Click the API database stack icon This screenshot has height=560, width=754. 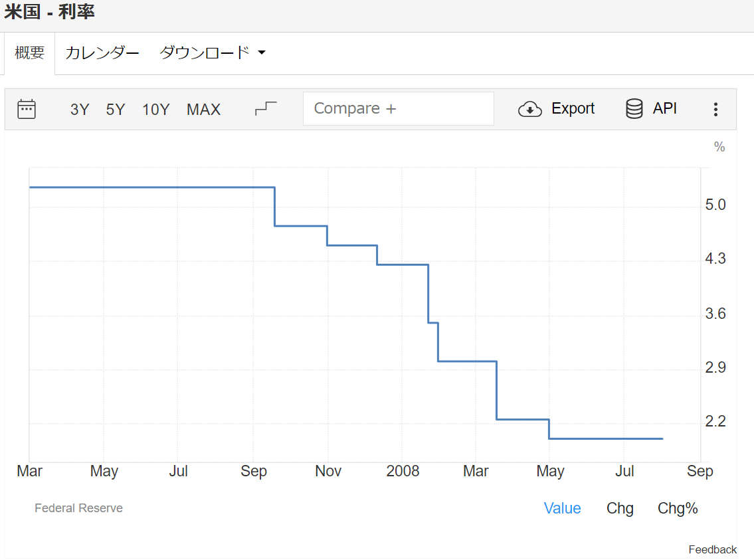pos(634,109)
